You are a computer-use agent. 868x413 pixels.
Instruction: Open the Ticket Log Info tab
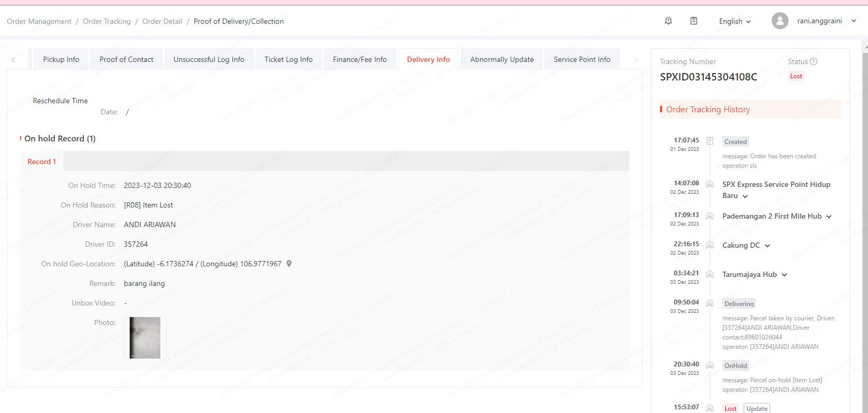288,59
